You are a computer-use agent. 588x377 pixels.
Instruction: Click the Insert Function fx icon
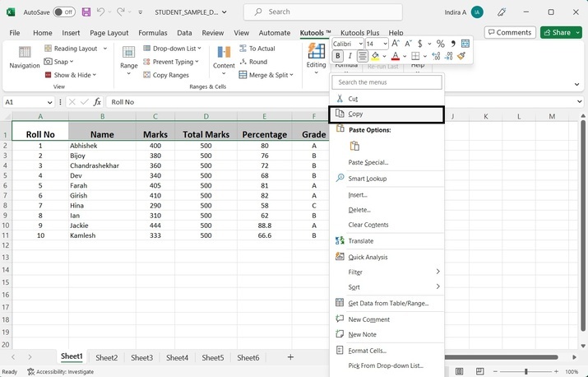(x=97, y=102)
